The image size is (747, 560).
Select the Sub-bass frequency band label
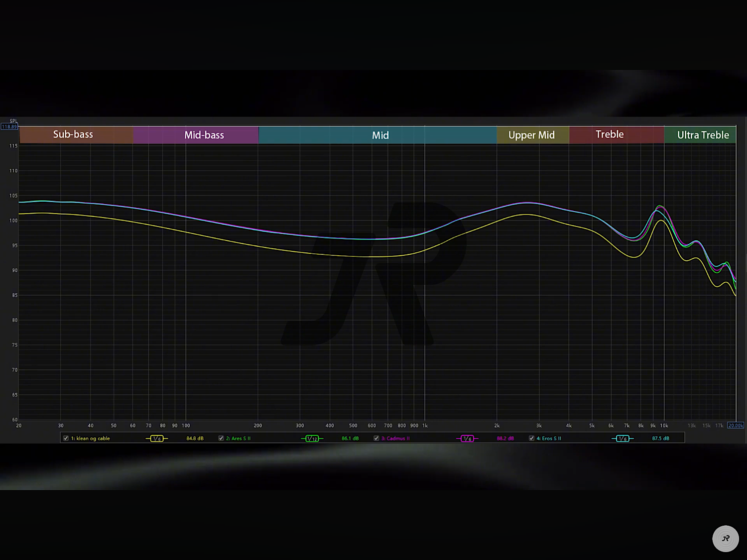click(x=73, y=134)
